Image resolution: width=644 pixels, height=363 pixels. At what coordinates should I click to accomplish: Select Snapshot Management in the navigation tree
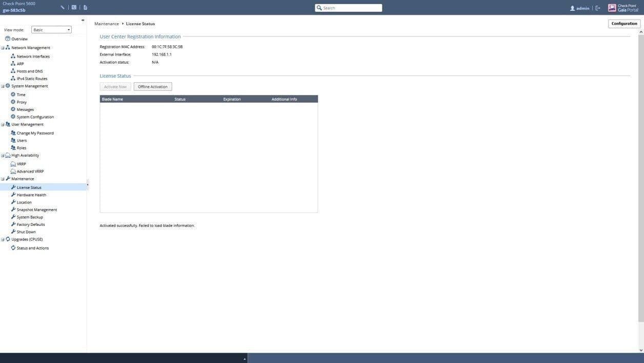36,210
